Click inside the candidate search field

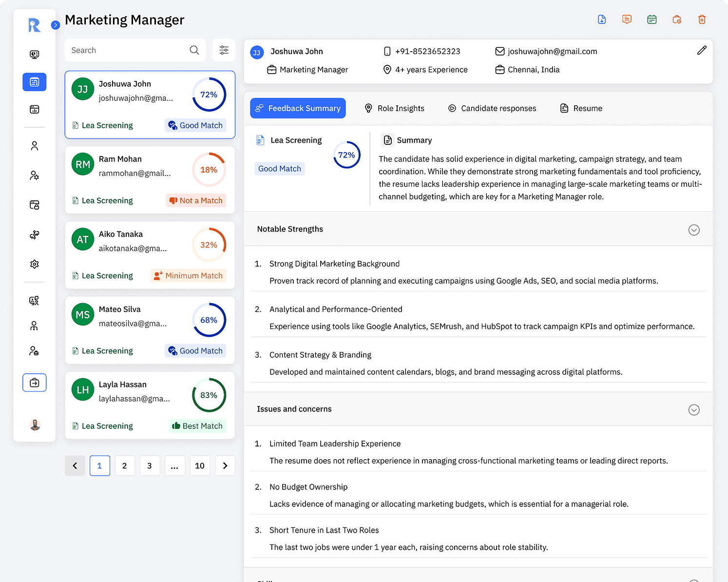(x=127, y=50)
